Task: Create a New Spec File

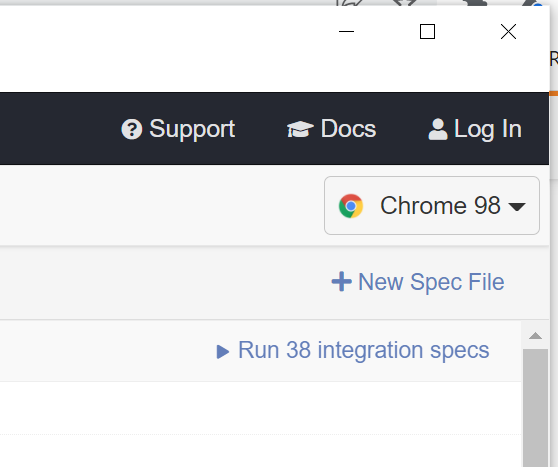Action: pos(418,282)
